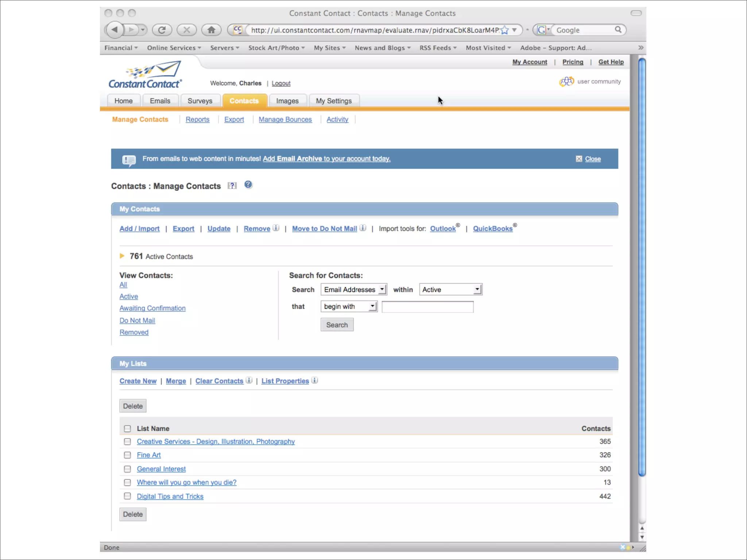Tick the General Interest list checkbox
Viewport: 747px width, 560px height.
[x=127, y=469]
